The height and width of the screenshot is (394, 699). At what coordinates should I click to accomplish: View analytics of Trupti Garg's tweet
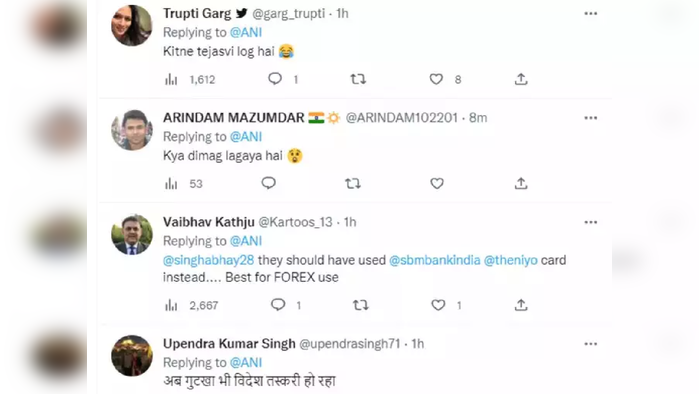[171, 79]
